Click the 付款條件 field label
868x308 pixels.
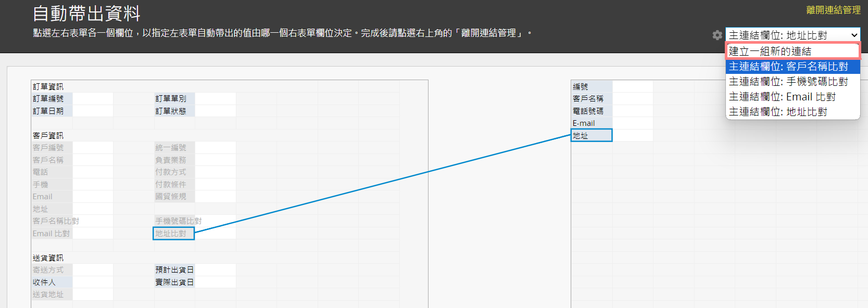click(x=174, y=184)
